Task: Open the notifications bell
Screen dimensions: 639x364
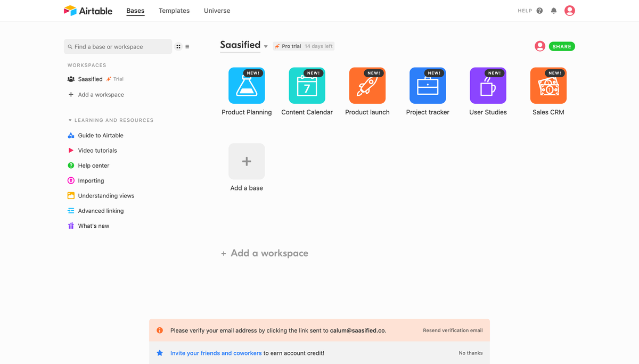Action: click(554, 11)
